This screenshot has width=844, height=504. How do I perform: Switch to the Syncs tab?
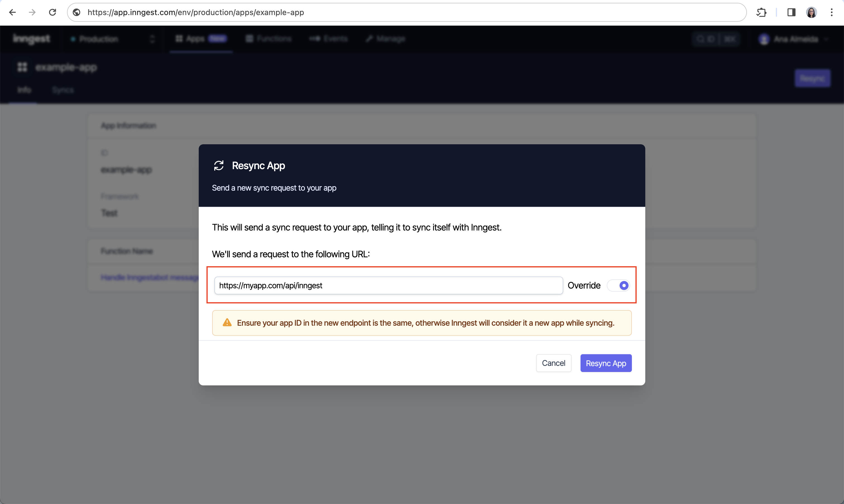[63, 90]
